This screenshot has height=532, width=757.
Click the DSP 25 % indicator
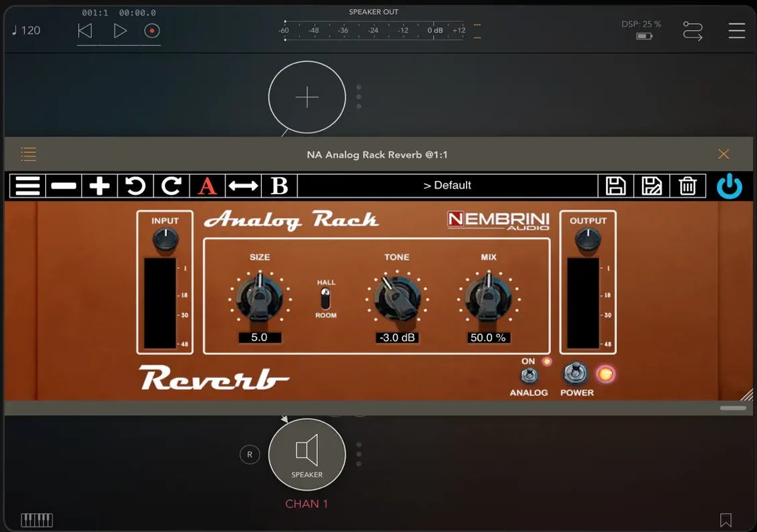641,23
